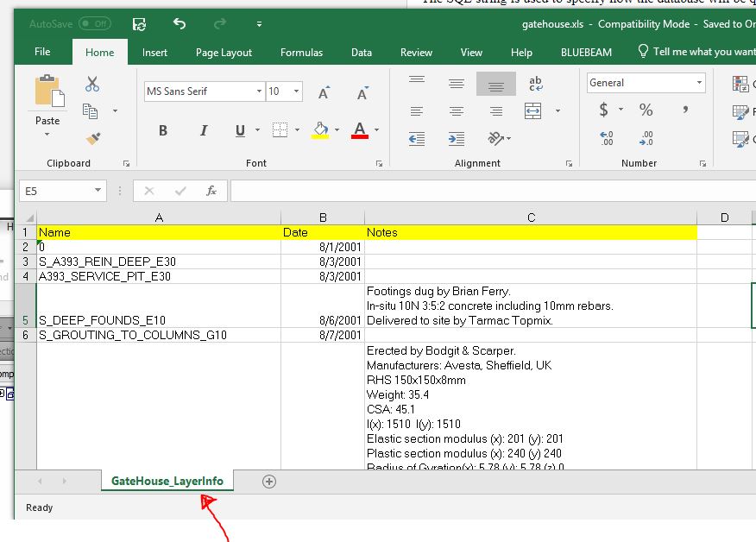The image size is (756, 542).
Task: Toggle Bold formatting
Action: pos(163,130)
